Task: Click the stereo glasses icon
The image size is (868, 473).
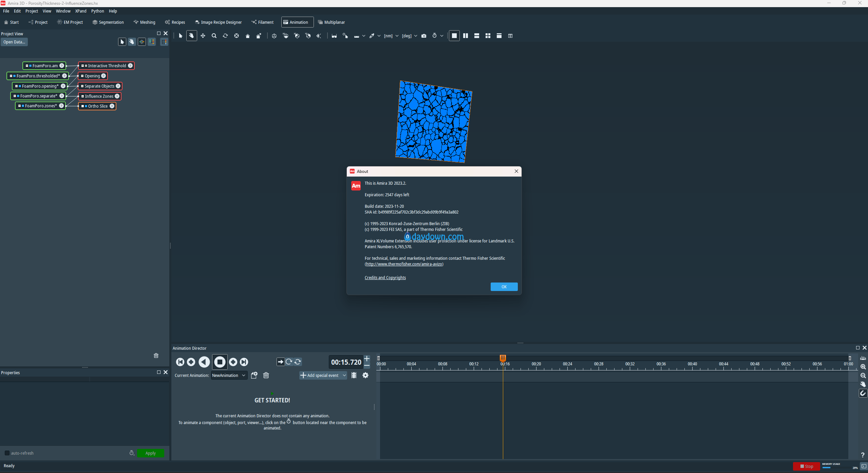Action: [334, 36]
